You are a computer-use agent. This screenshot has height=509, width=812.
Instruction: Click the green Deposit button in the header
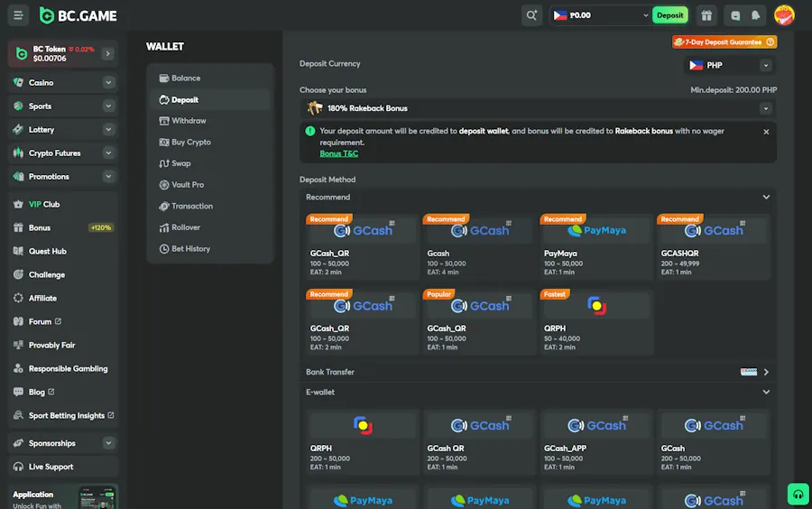(x=669, y=15)
